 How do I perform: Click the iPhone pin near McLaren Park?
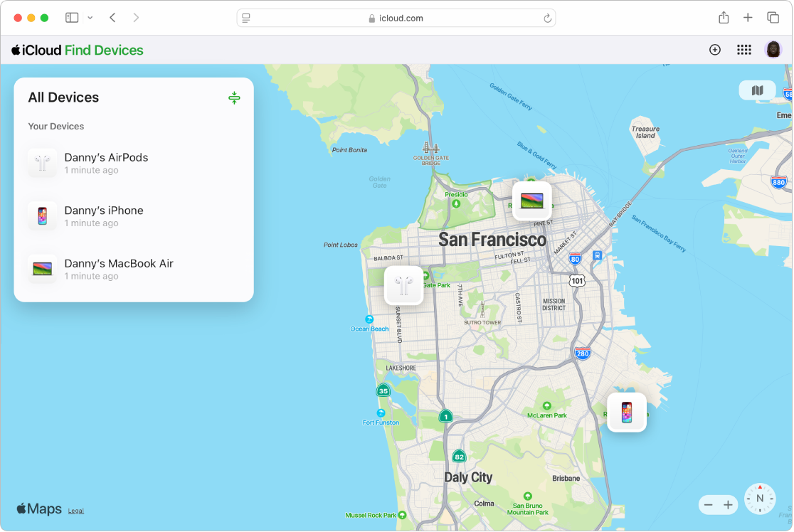(x=627, y=412)
